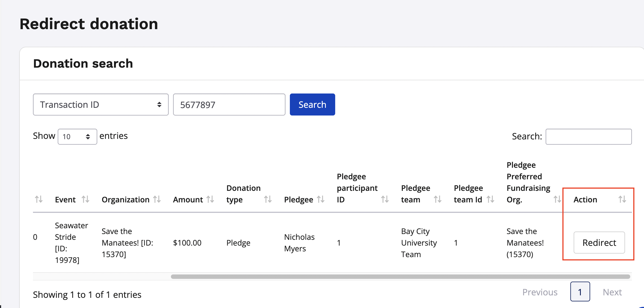644x308 pixels.
Task: Sort by the Amount column arrows
Action: (210, 199)
